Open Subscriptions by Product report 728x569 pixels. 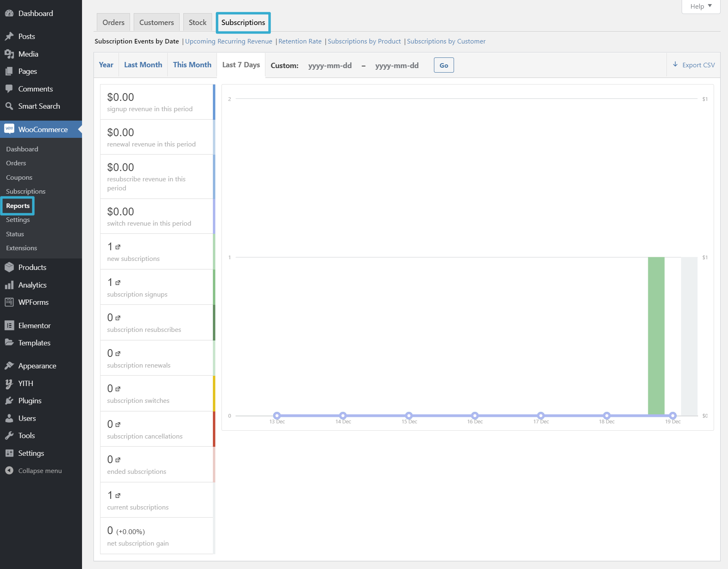pyautogui.click(x=364, y=41)
